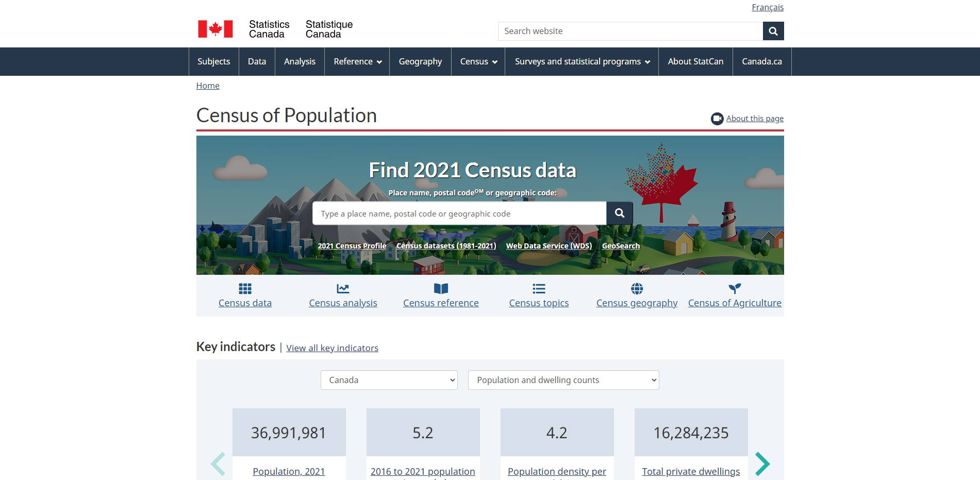Open the 2021 Census Profile link
Image resolution: width=980 pixels, height=480 pixels.
pyautogui.click(x=352, y=246)
